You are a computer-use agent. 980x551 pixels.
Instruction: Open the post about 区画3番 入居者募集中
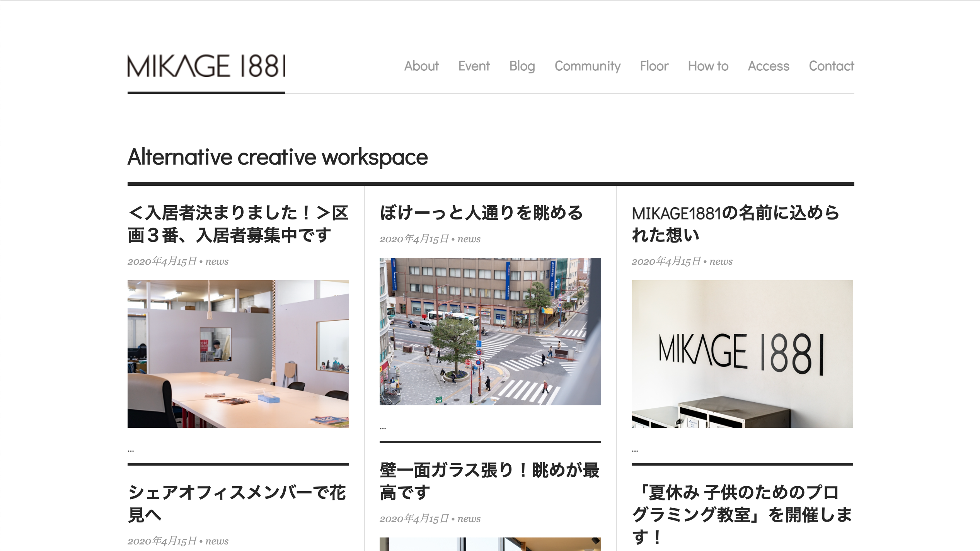pyautogui.click(x=239, y=223)
